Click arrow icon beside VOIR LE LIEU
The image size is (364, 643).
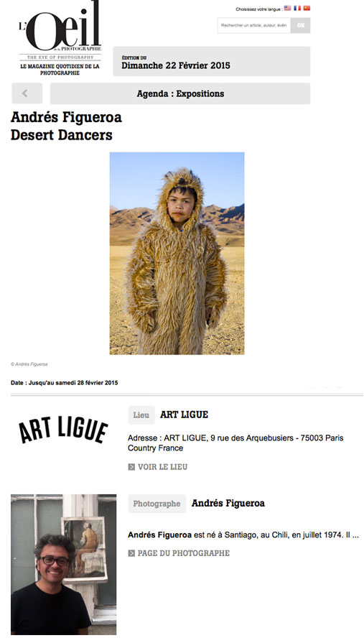click(x=131, y=467)
